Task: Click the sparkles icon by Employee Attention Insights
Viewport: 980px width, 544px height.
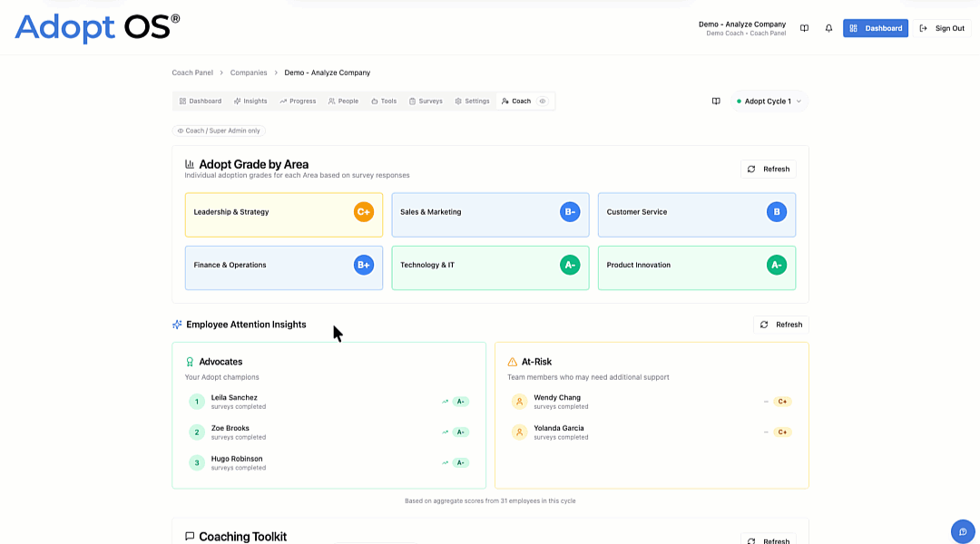Action: point(175,324)
